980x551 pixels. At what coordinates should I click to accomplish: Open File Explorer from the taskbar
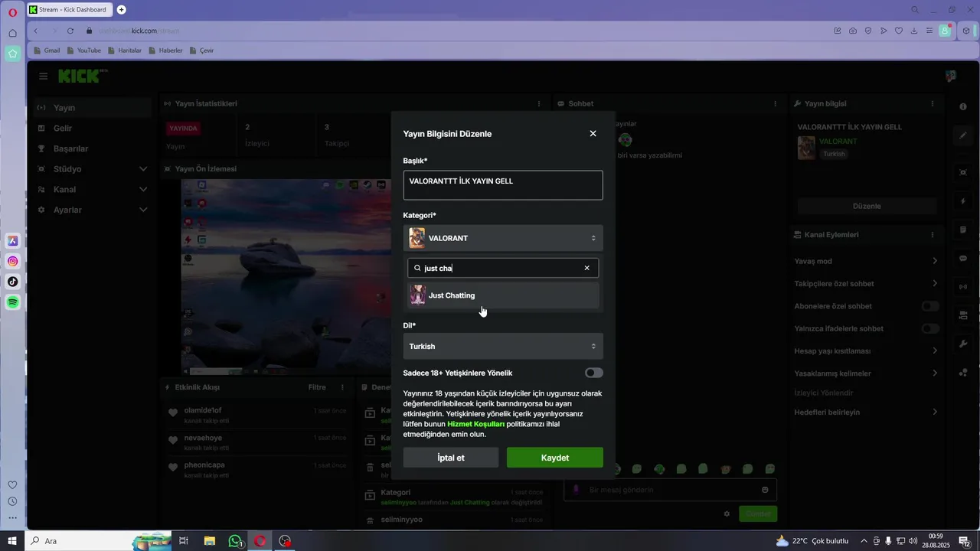click(209, 541)
